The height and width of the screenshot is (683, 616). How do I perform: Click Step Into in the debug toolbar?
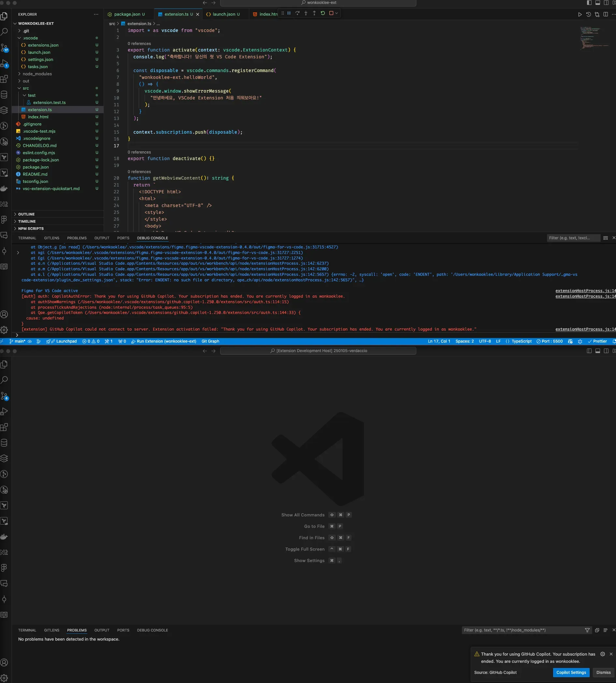click(x=306, y=13)
